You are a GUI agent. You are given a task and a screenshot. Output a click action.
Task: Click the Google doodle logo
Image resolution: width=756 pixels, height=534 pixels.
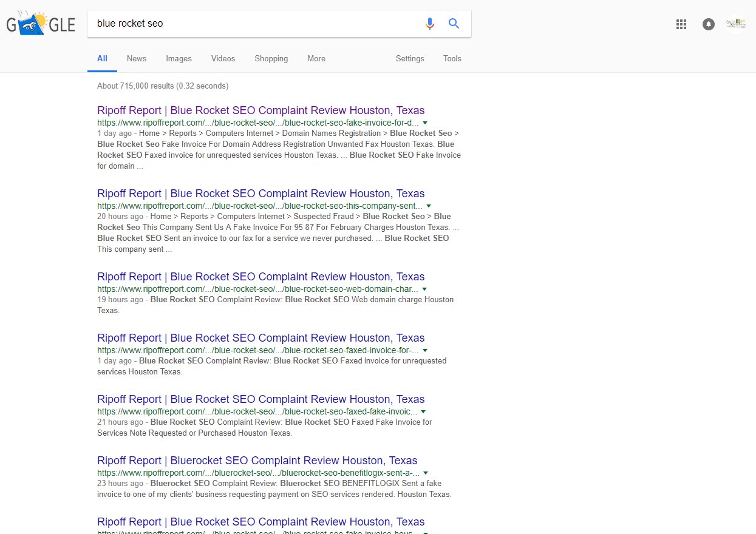tap(41, 24)
